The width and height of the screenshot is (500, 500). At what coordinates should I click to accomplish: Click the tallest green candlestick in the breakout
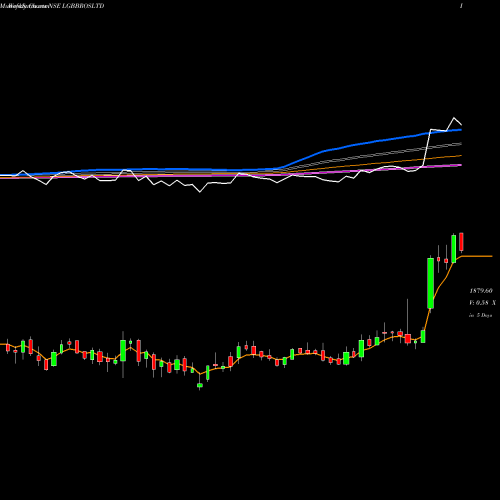[430, 283]
